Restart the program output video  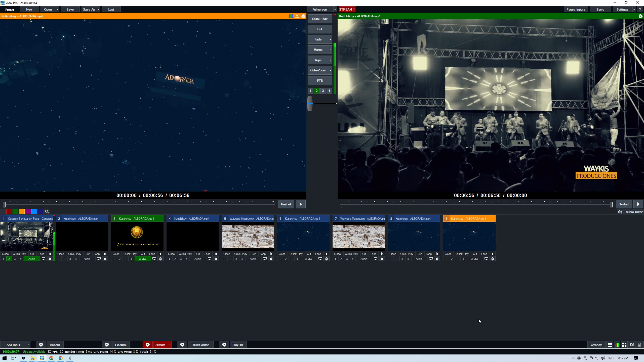coord(623,204)
